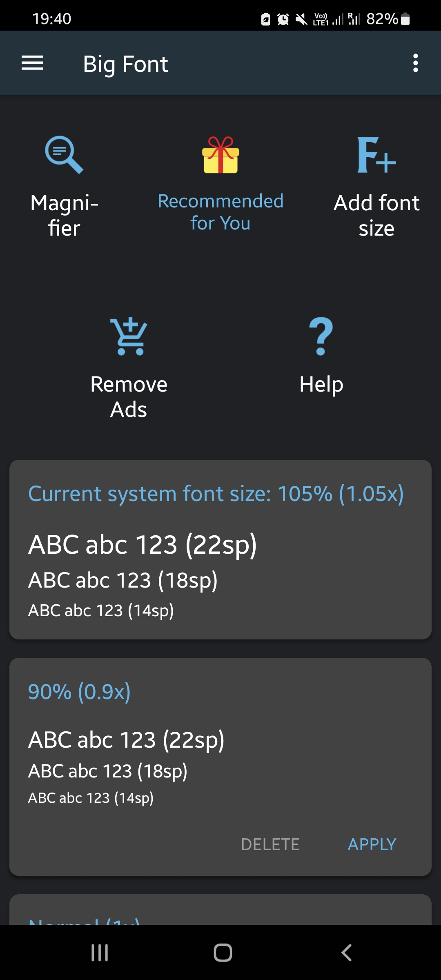
Task: Tap the Big Font app title
Action: (125, 64)
